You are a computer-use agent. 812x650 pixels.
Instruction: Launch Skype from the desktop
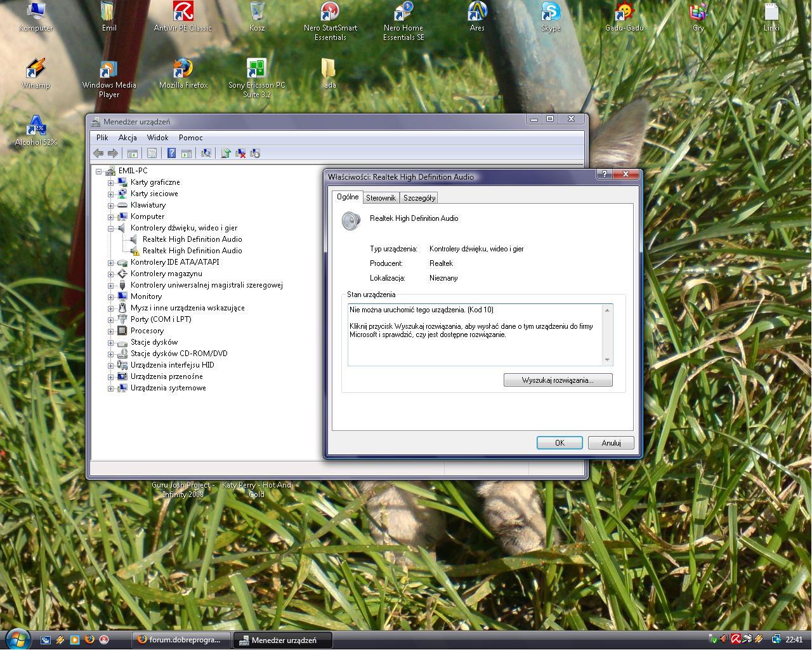click(x=551, y=17)
